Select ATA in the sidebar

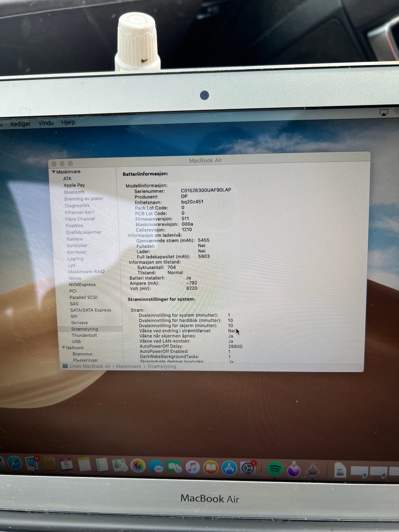67,179
